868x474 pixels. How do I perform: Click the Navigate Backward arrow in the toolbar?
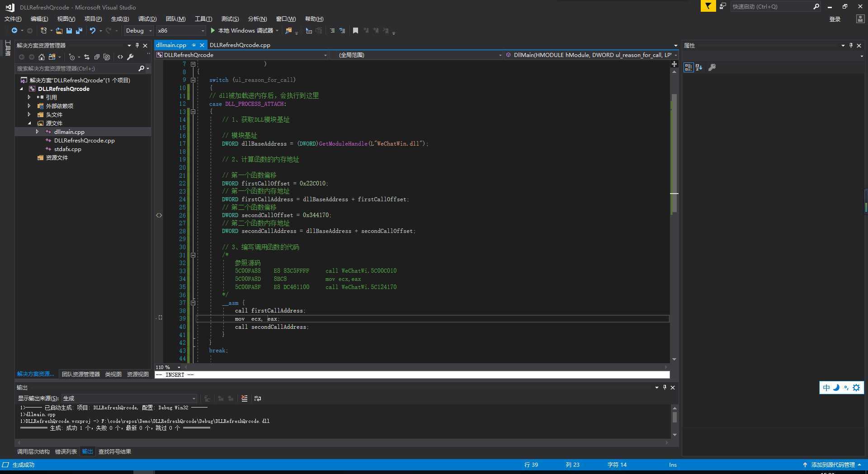[14, 30]
